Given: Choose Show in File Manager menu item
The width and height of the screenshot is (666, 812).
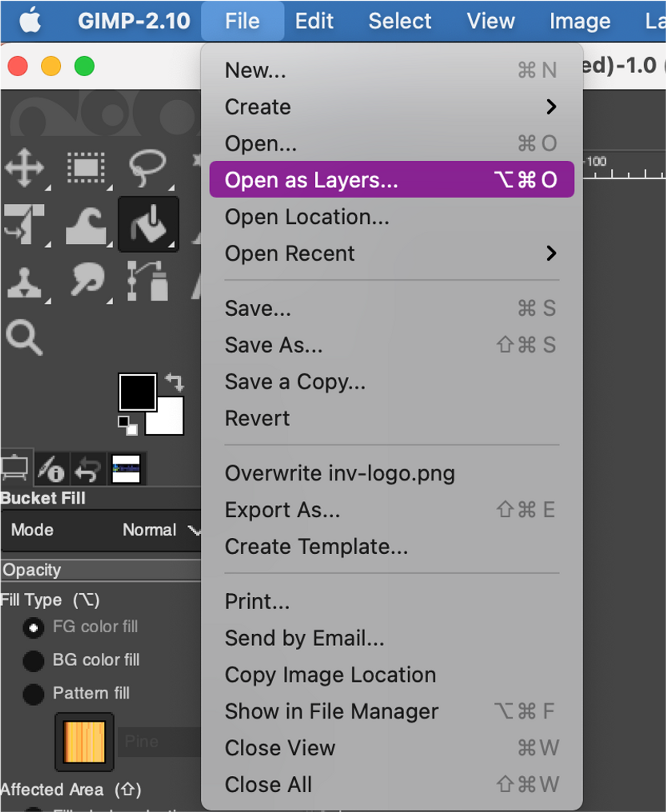Looking at the screenshot, I should pos(392,711).
